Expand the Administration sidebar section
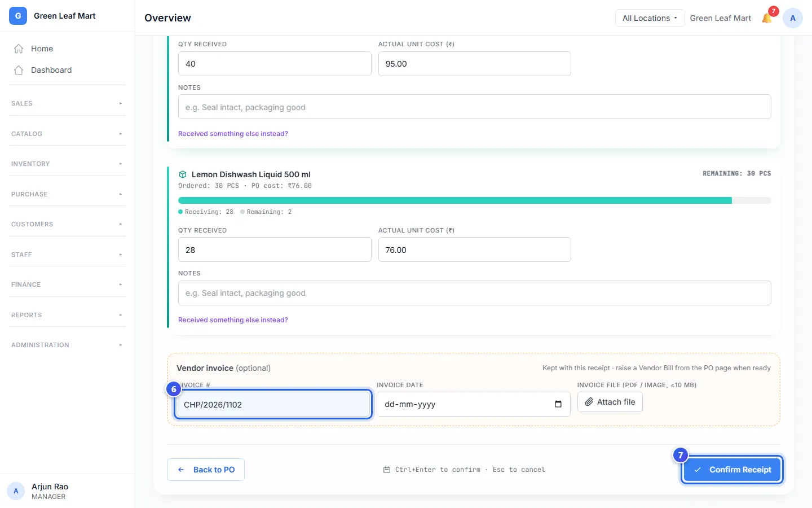Viewport: 812px width, 508px height. [67, 345]
